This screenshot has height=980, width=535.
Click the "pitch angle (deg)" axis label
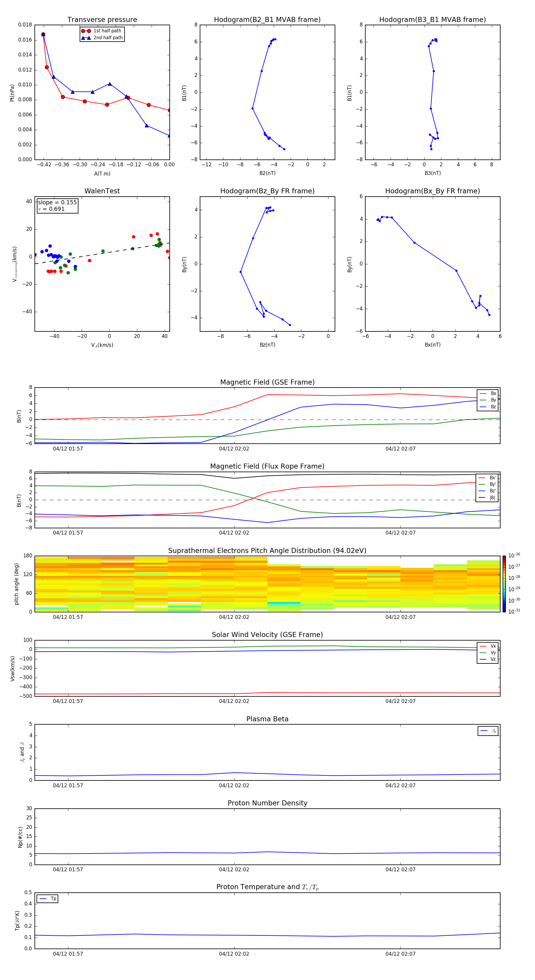click(x=16, y=584)
